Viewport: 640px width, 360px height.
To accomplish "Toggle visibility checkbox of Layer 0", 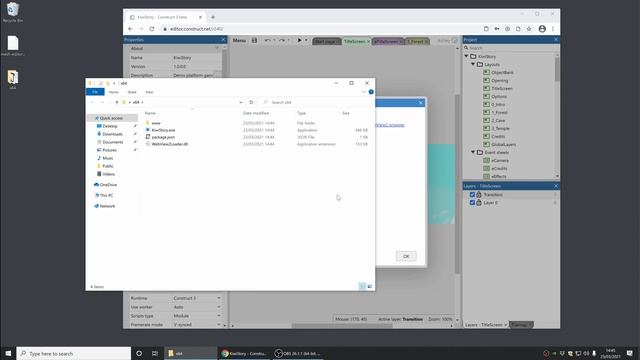I will click(x=472, y=202).
